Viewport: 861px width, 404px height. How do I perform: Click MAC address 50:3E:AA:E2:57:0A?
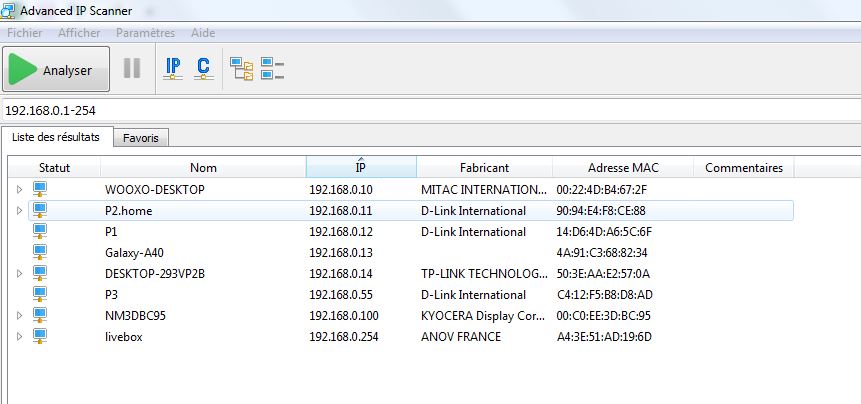[602, 273]
